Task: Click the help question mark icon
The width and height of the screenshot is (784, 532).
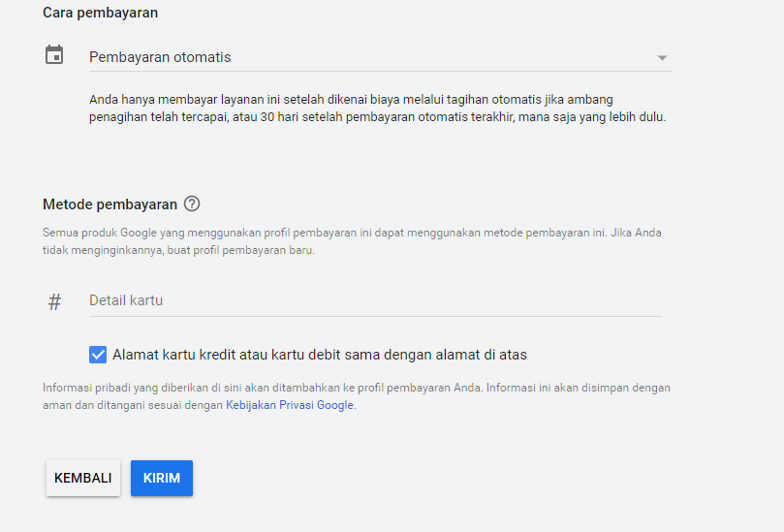Action: pos(192,203)
